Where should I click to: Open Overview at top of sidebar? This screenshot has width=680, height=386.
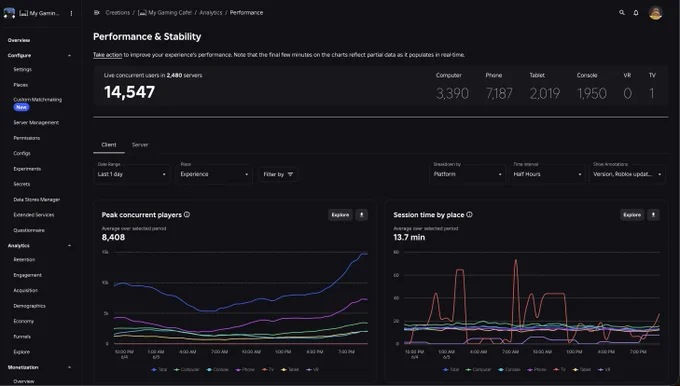19,40
